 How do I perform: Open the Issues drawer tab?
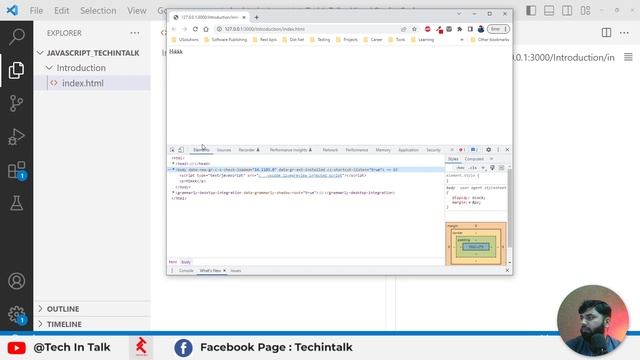coord(236,271)
